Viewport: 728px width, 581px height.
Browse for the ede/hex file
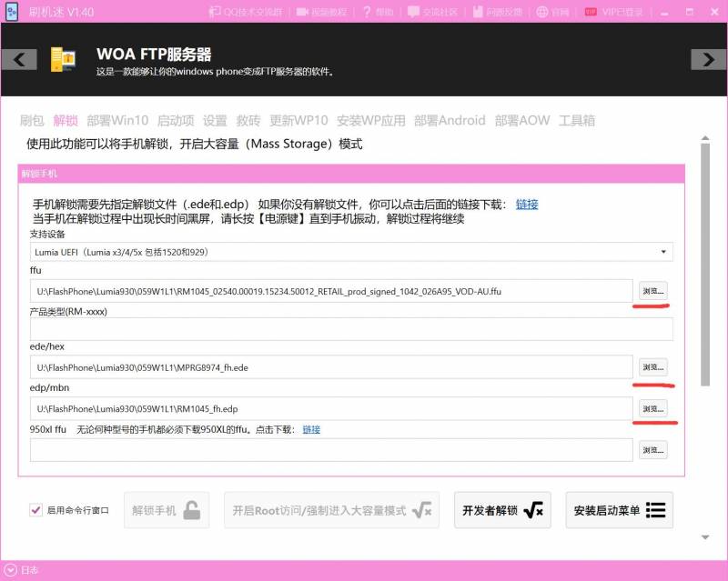click(653, 367)
